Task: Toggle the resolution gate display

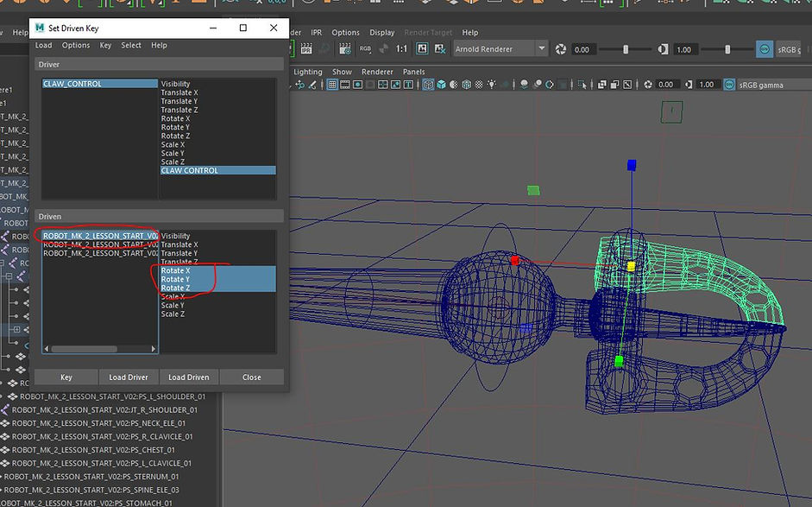Action: coord(357,85)
